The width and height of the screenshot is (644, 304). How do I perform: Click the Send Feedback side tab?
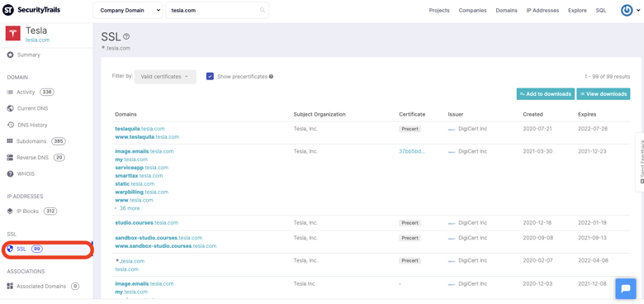(x=640, y=162)
